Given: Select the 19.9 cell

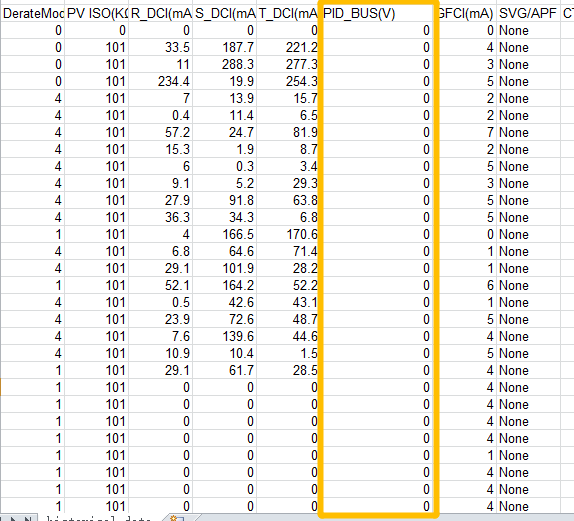Looking at the screenshot, I should click(x=225, y=81).
